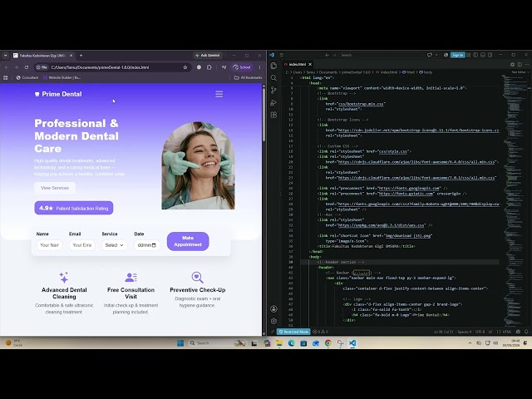The width and height of the screenshot is (532, 399).
Task: Open Chrome three-dot menu
Action: point(259,67)
